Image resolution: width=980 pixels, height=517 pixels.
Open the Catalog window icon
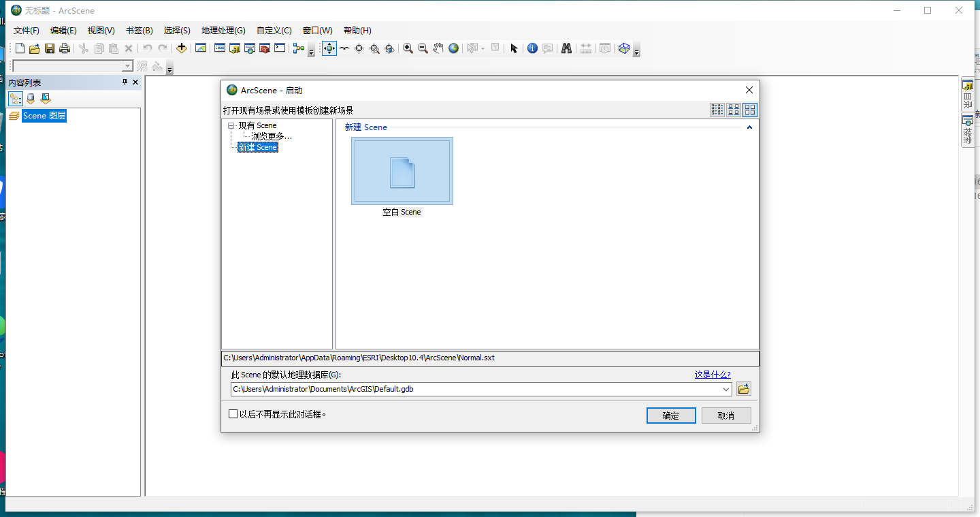(x=235, y=48)
